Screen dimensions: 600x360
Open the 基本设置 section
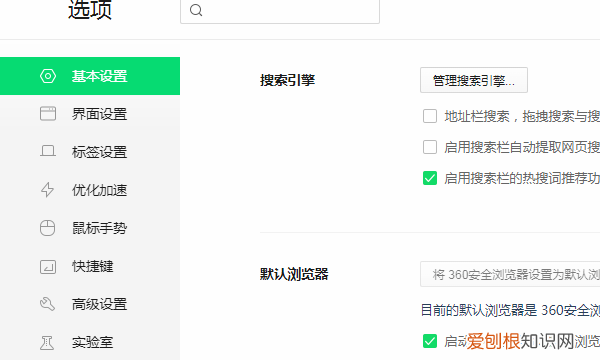pos(90,76)
